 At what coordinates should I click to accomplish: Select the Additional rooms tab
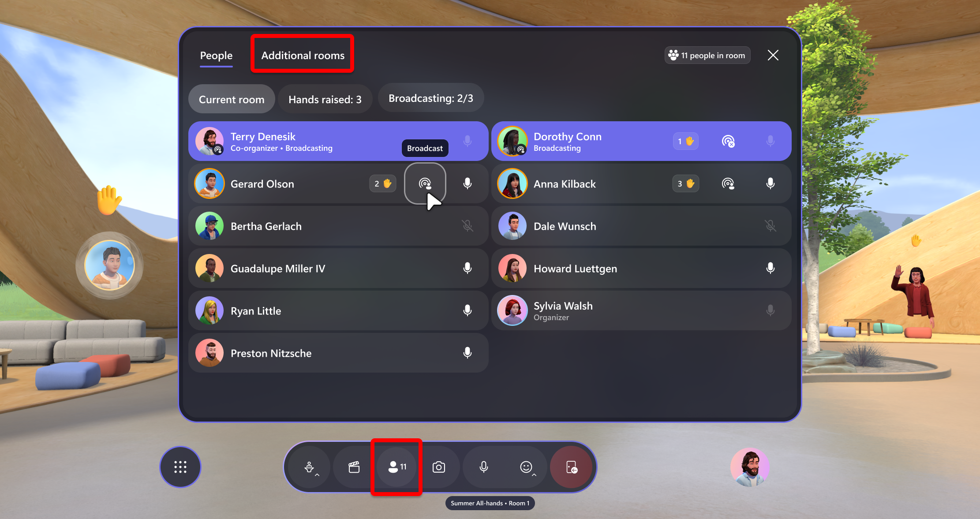point(302,54)
